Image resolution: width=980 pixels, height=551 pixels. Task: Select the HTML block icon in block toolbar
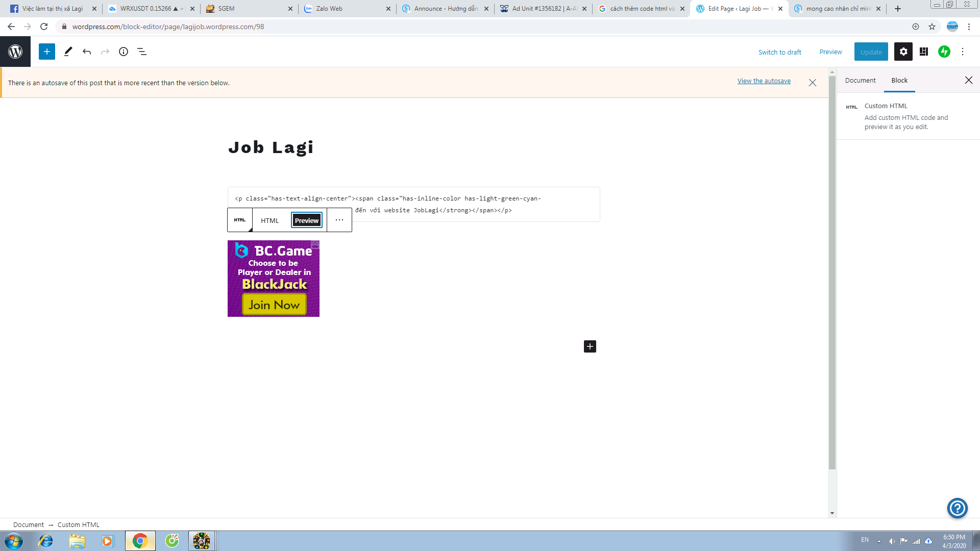(x=239, y=220)
